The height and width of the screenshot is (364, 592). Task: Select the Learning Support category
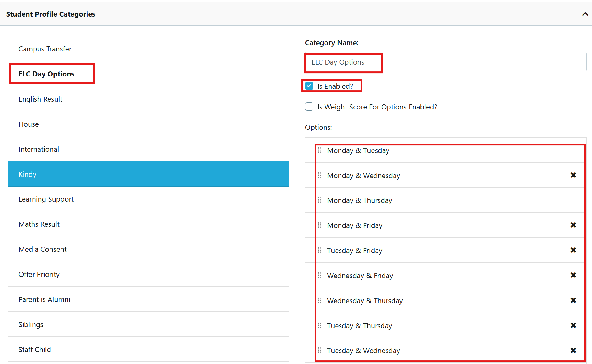46,199
